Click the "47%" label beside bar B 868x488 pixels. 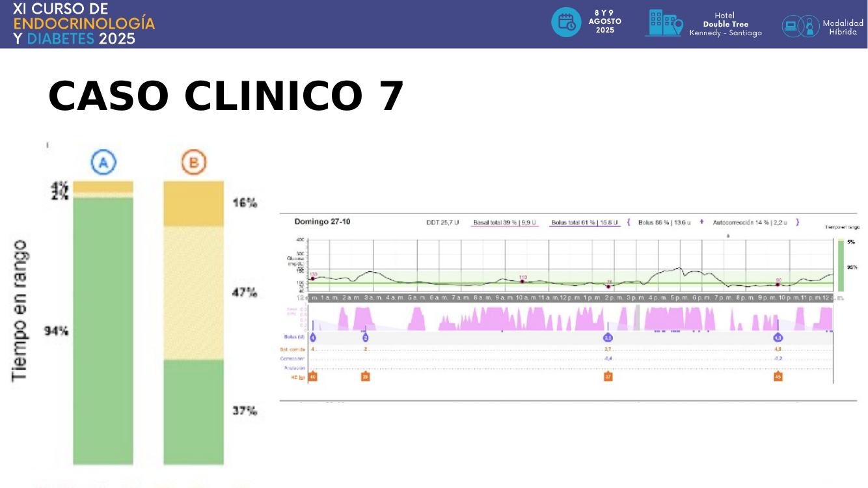click(245, 293)
